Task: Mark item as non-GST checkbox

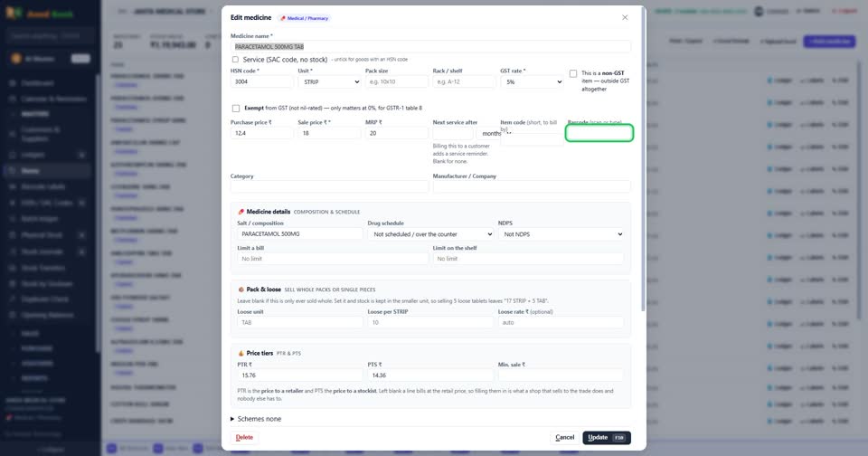Action: [x=573, y=73]
